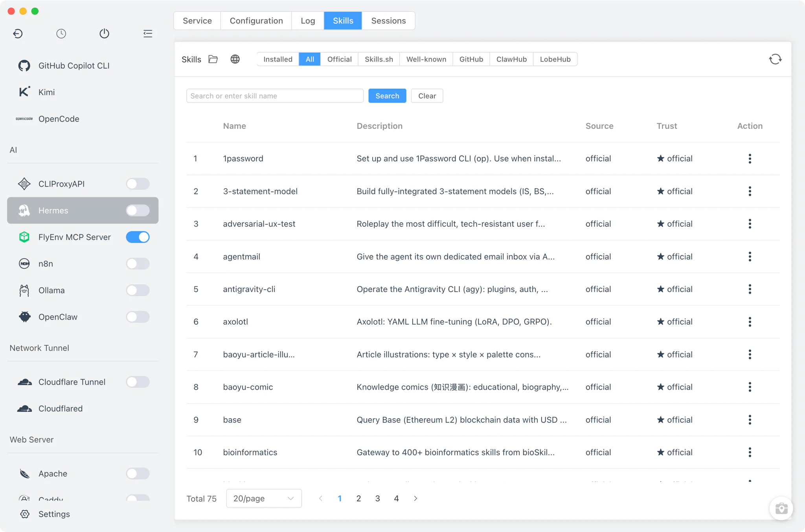The height and width of the screenshot is (532, 805).
Task: Click the camera screenshot floating icon
Action: point(781,508)
